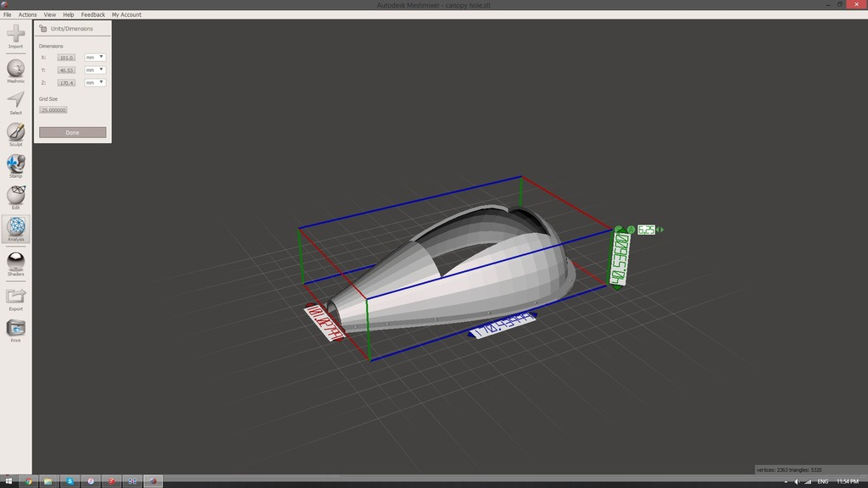The width and height of the screenshot is (868, 488).
Task: Open the Stamp tool
Action: tap(15, 164)
